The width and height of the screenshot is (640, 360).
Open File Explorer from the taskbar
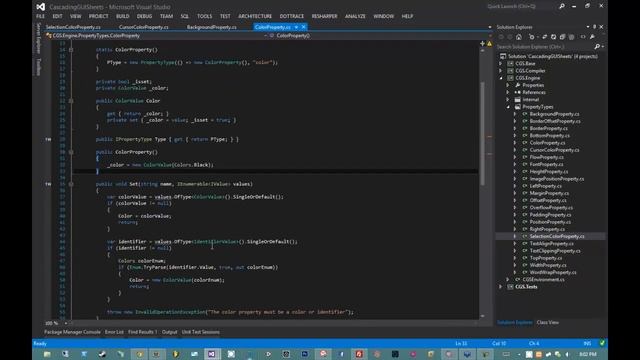(47, 354)
